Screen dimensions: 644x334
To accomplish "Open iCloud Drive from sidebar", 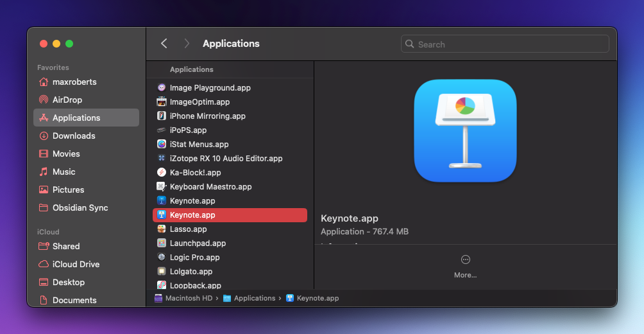I will pos(76,265).
